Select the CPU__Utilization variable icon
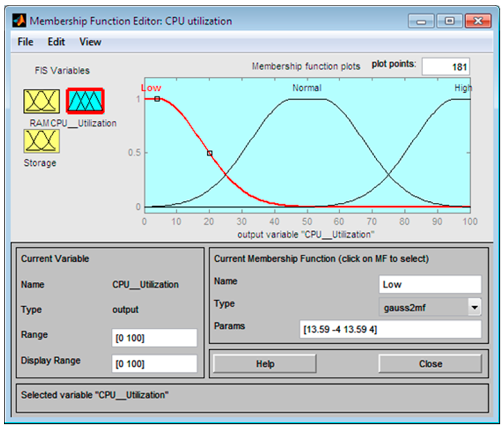This screenshot has height=428, width=504. 85,101
